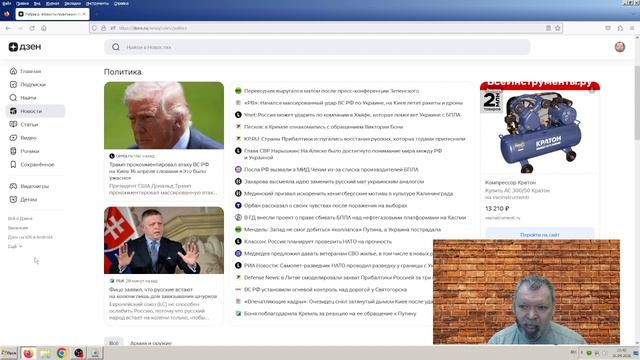Click the Дзен logo
640x360 pixels.
(25, 47)
